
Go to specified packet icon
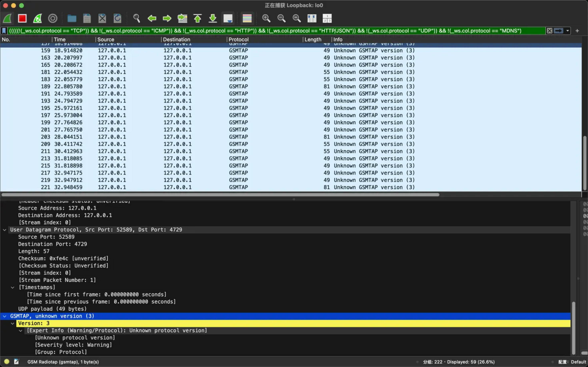pyautogui.click(x=182, y=18)
